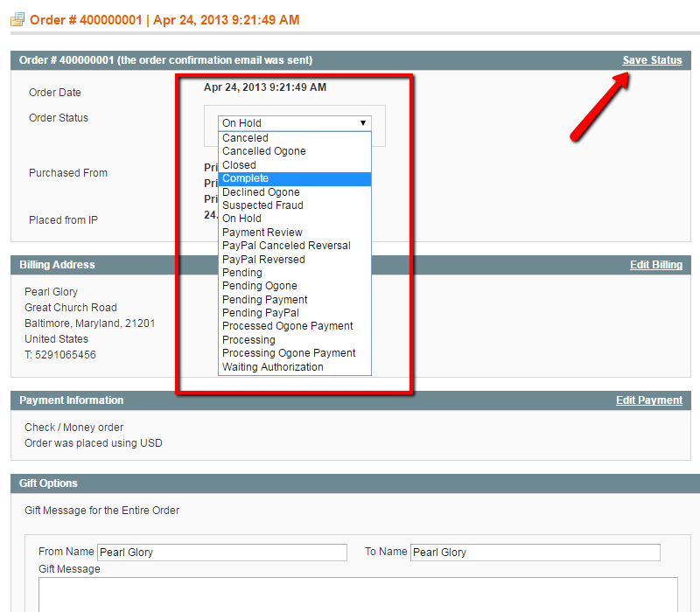Focus the To Name text field

pos(535,553)
